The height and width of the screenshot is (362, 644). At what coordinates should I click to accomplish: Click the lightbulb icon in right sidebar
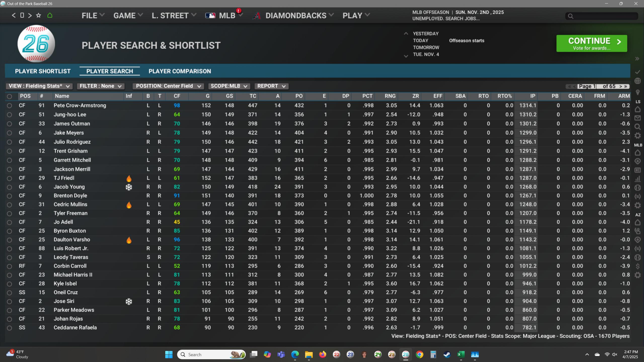[637, 92]
